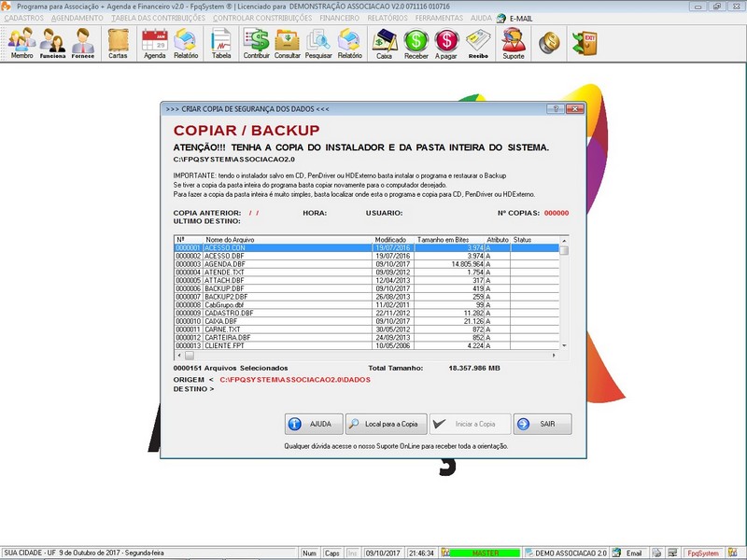Select the CLIENTE.FPT row
Image resolution: width=747 pixels, height=560 pixels.
coord(366,345)
